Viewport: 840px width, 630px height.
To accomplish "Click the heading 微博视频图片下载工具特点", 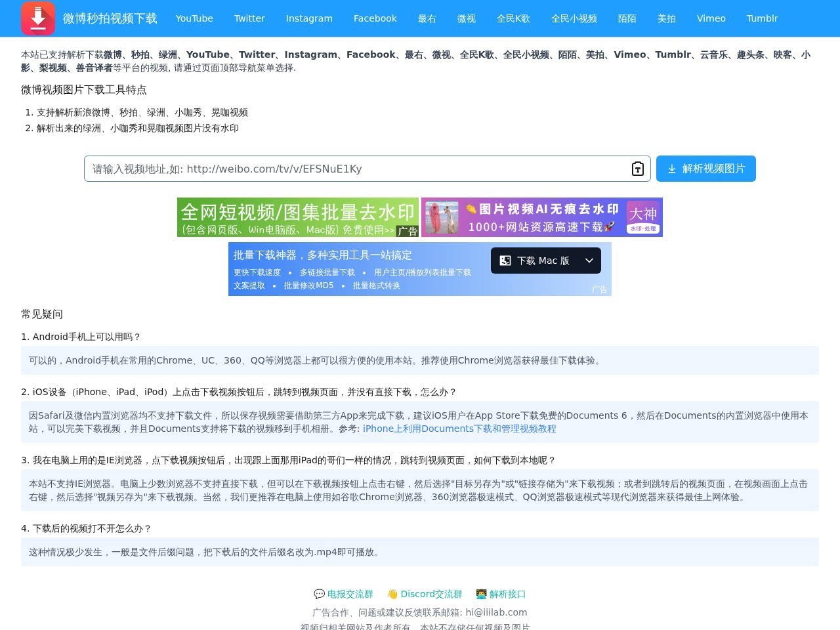I will coord(84,90).
